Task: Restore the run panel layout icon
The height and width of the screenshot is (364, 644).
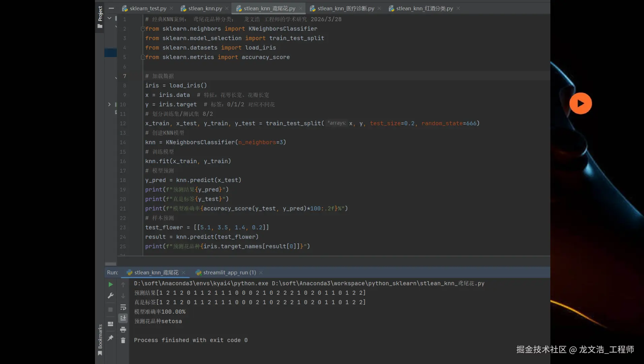Action: point(110,324)
